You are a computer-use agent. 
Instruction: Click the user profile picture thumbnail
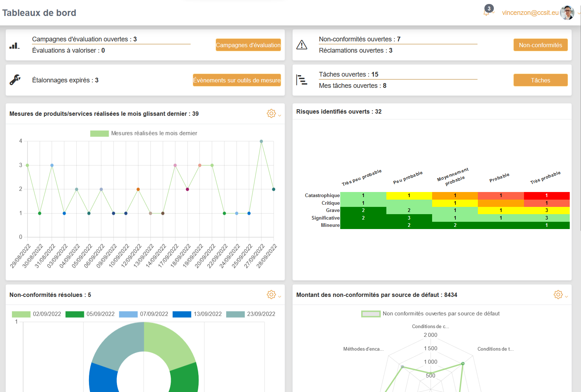click(567, 13)
